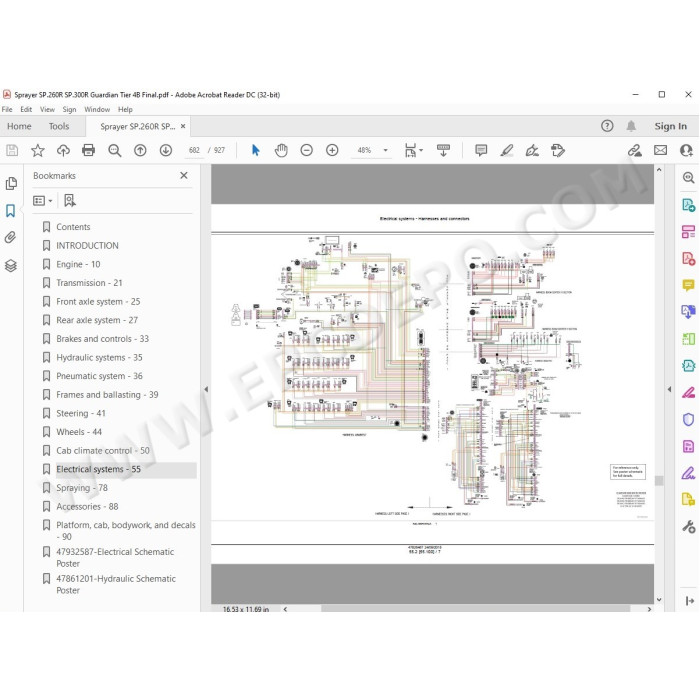Zoom in with plus icon

(332, 150)
